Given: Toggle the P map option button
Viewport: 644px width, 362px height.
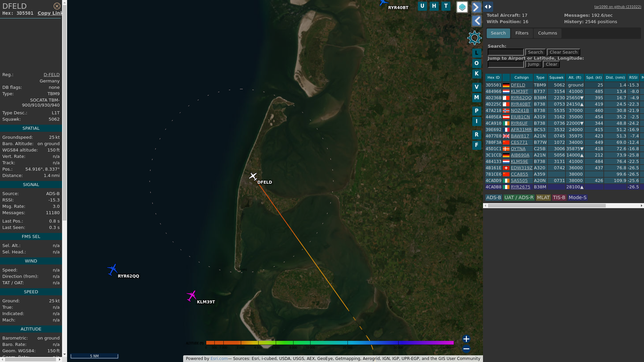Looking at the screenshot, I should (477, 111).
